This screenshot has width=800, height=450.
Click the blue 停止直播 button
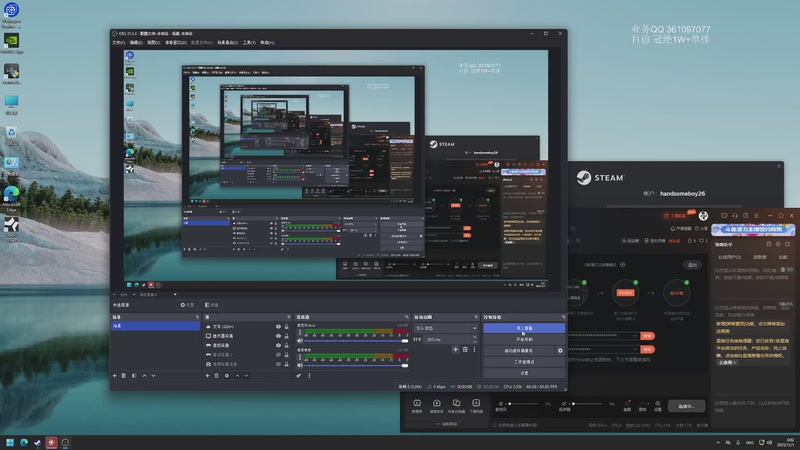click(x=524, y=328)
